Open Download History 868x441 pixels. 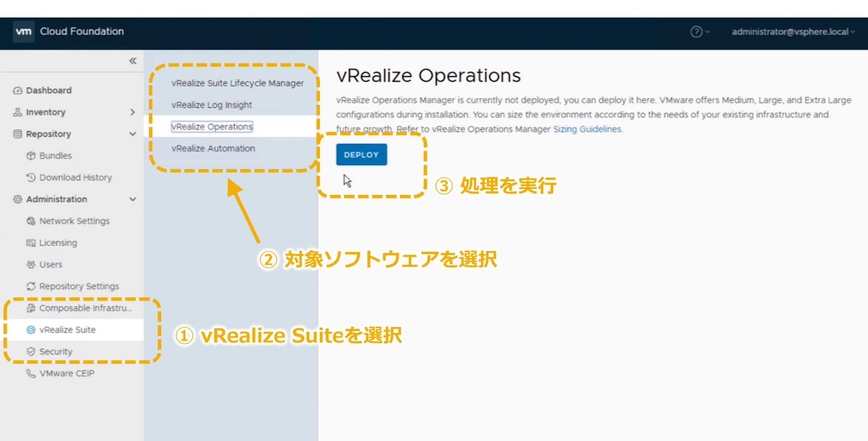pyautogui.click(x=75, y=177)
